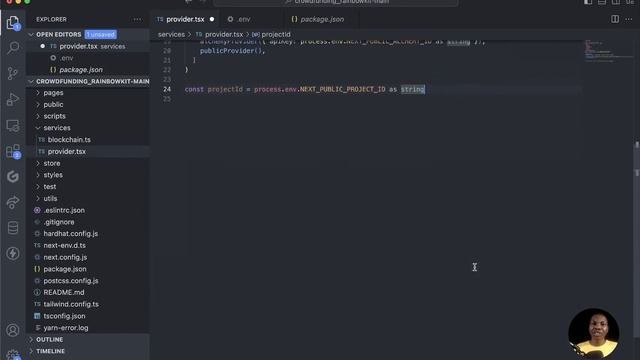Image resolution: width=640 pixels, height=360 pixels.
Task: Switch to the .env tab
Action: 244,19
